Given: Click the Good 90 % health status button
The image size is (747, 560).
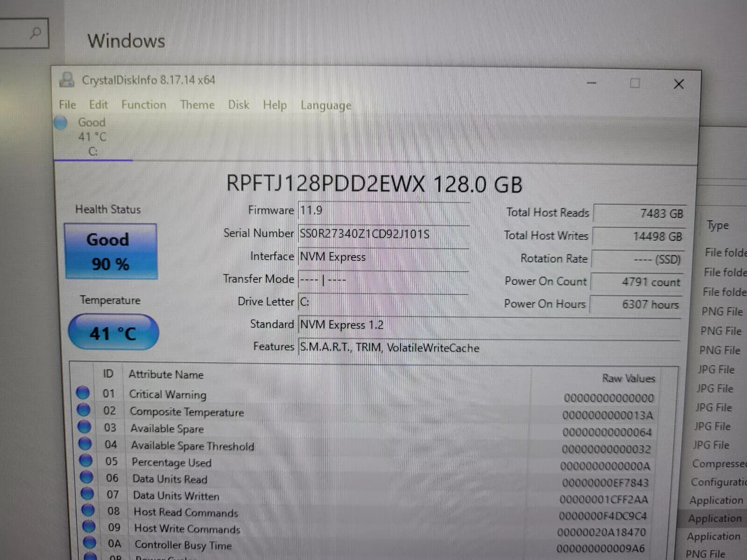Looking at the screenshot, I should 111,252.
